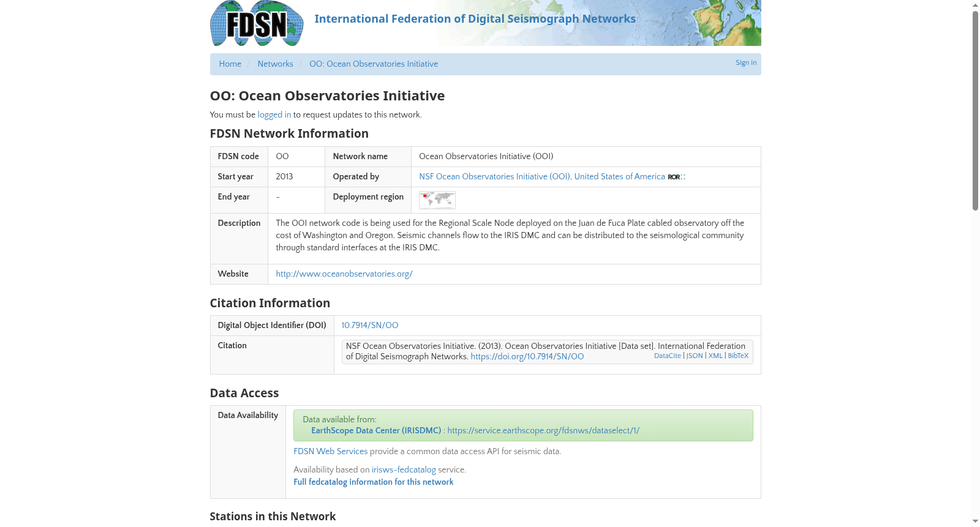Click the 'Data Availability' label cell
Viewport: 980px width, 527px height.
(248, 452)
